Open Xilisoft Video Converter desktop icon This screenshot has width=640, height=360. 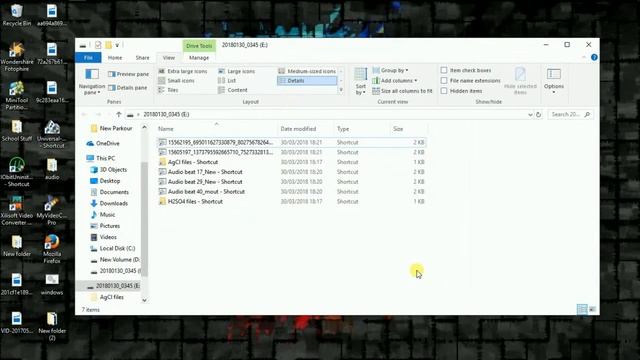[x=16, y=210]
